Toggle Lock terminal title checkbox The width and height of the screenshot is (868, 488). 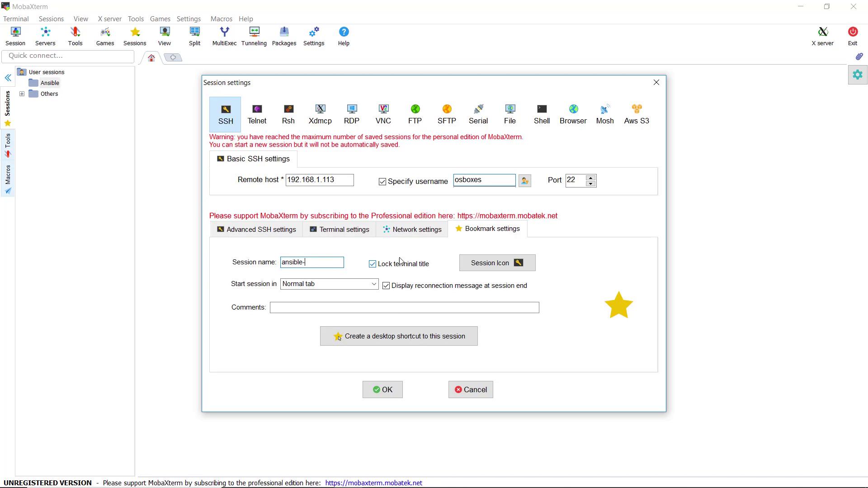point(373,264)
